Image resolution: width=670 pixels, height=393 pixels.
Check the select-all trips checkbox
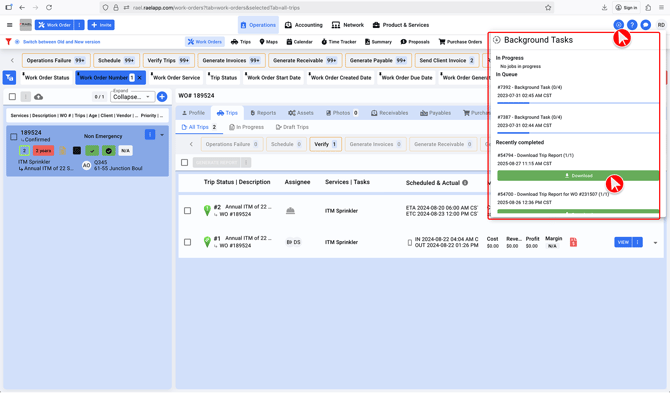[185, 162]
